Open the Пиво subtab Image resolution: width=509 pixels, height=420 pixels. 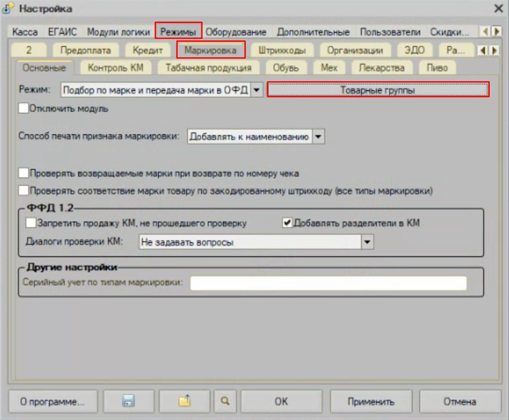pos(437,68)
